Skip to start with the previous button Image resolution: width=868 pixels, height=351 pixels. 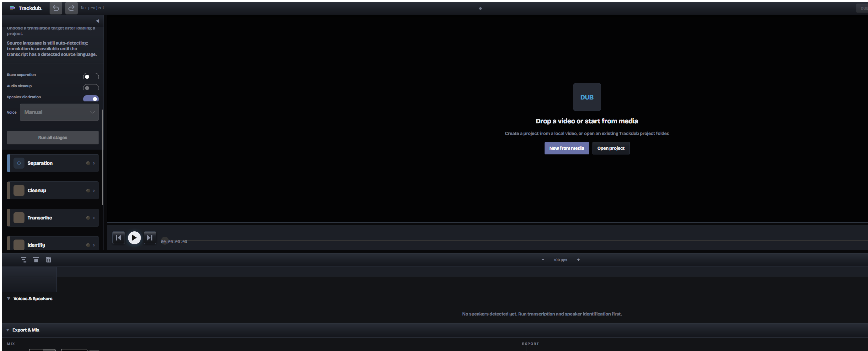click(118, 238)
